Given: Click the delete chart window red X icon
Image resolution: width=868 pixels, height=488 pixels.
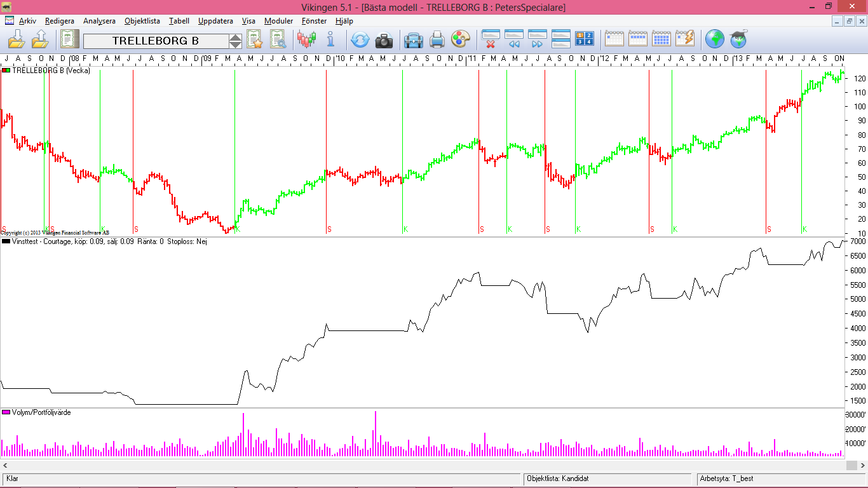Looking at the screenshot, I should tap(491, 39).
